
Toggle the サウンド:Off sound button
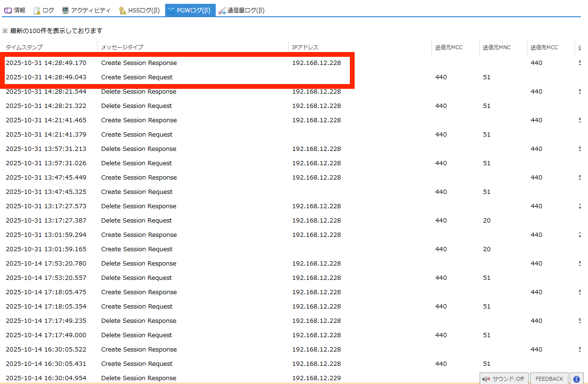pos(504,379)
